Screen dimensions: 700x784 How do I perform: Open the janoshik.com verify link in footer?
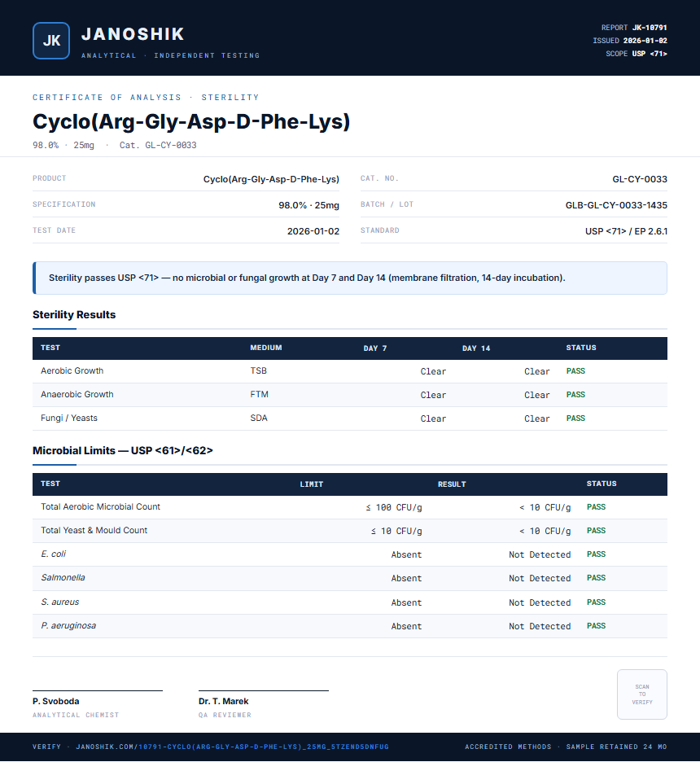pyautogui.click(x=233, y=747)
